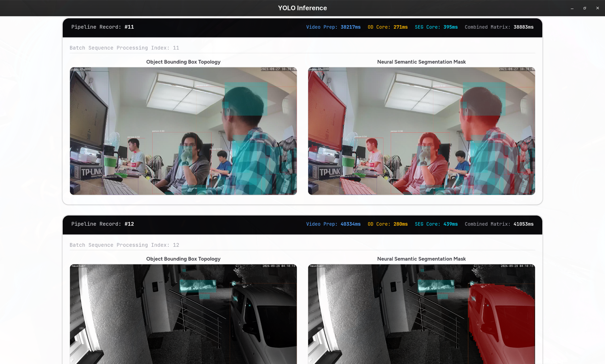Click 'Combined Matrix: 38883ms' value
The height and width of the screenshot is (364, 605).
499,27
